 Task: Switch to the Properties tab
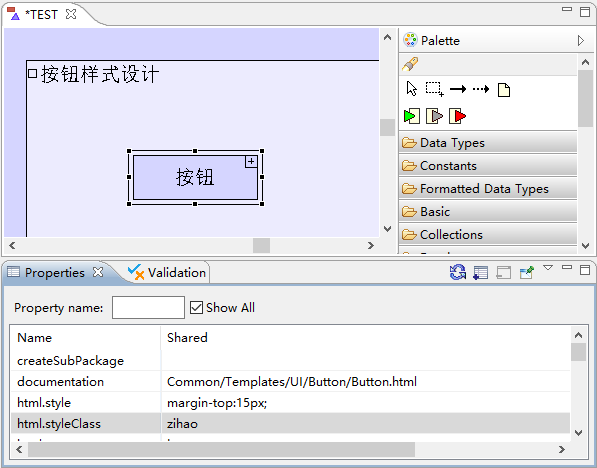pyautogui.click(x=55, y=273)
